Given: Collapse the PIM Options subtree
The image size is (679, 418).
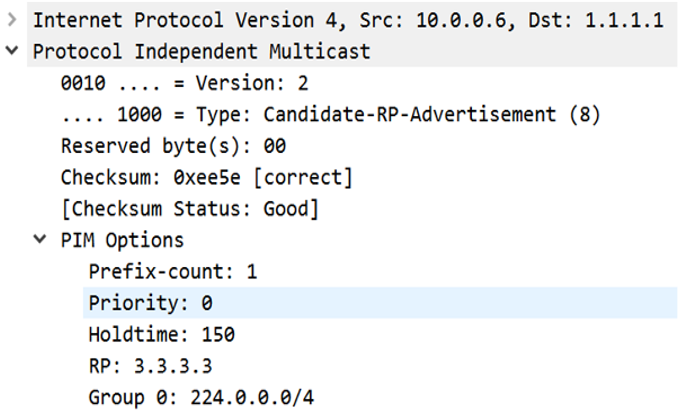Looking at the screenshot, I should click(39, 239).
